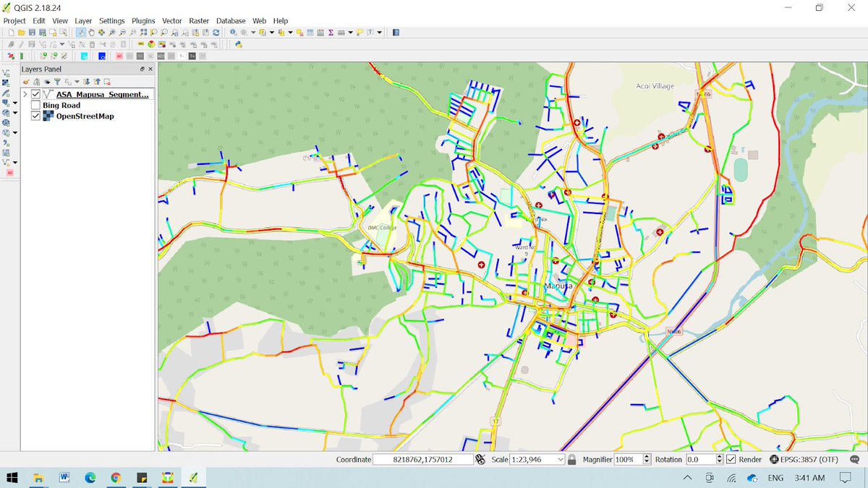Click Zoom Full extent icon
Image resolution: width=868 pixels, height=488 pixels.
pos(143,33)
